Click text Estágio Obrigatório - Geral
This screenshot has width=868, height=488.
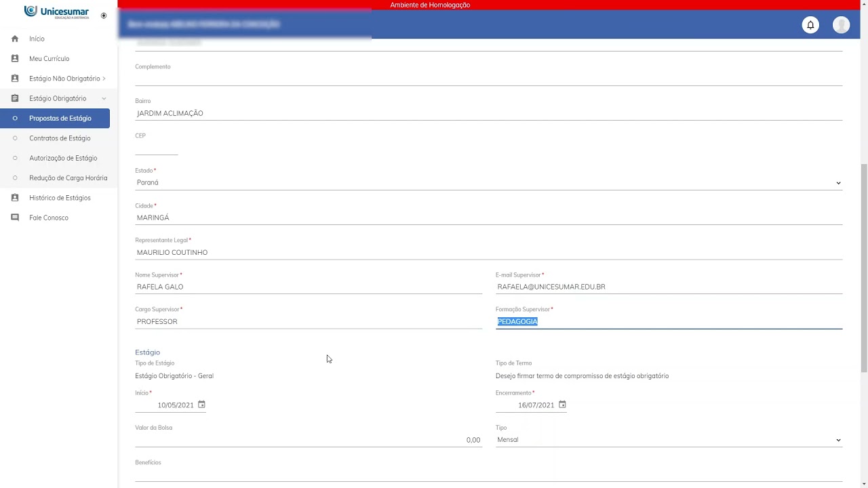point(174,376)
